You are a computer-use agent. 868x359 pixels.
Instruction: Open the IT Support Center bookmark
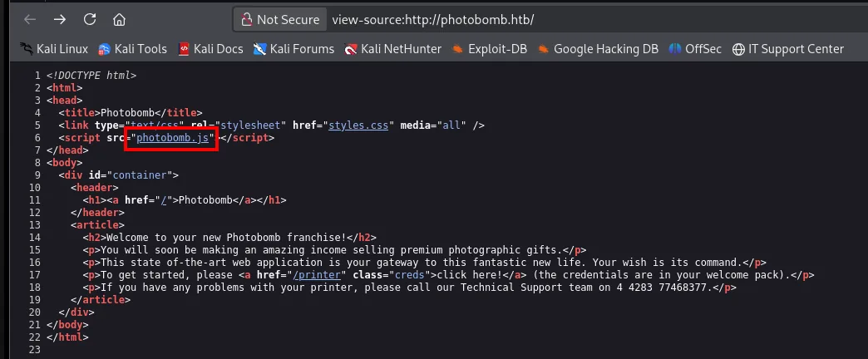point(787,49)
